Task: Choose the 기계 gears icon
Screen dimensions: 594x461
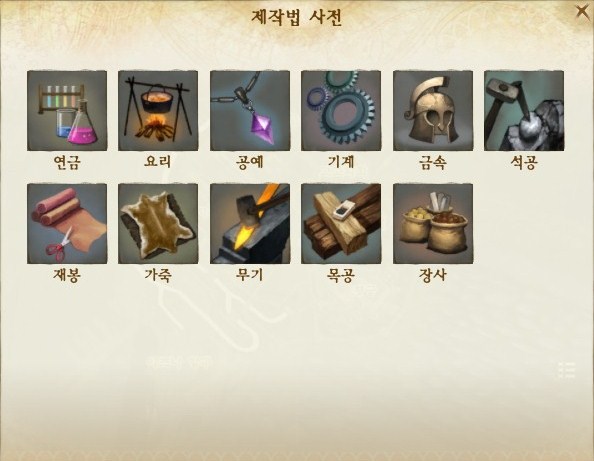Action: [341, 111]
